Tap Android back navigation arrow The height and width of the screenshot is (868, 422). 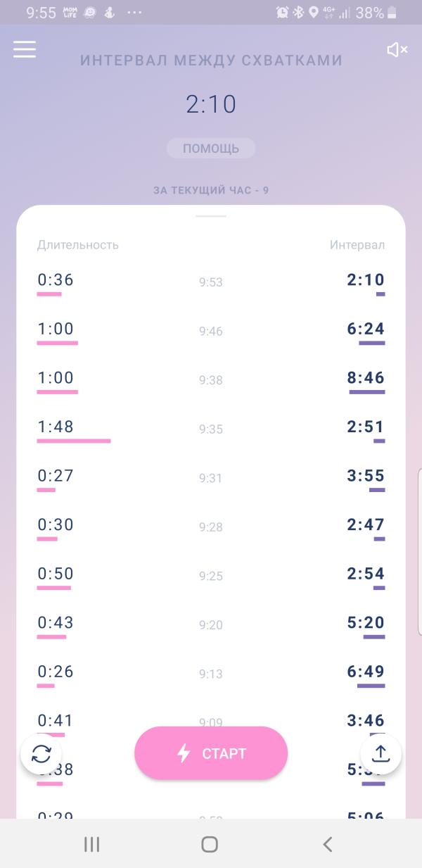pos(327,844)
